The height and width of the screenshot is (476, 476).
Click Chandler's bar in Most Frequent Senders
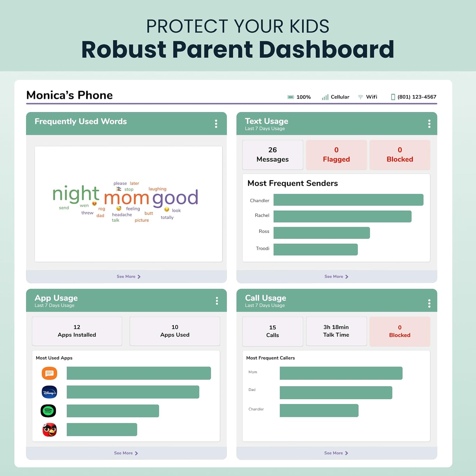348,200
